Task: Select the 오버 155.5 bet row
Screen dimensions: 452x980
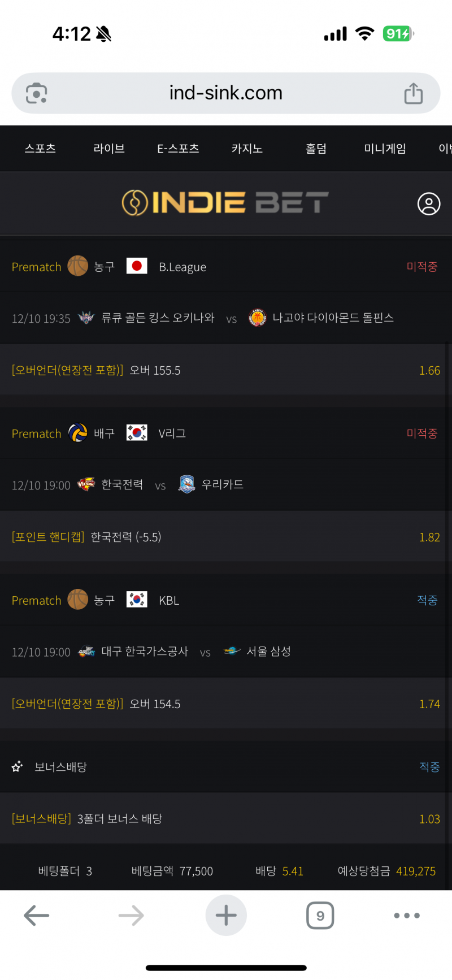Action: 226,370
